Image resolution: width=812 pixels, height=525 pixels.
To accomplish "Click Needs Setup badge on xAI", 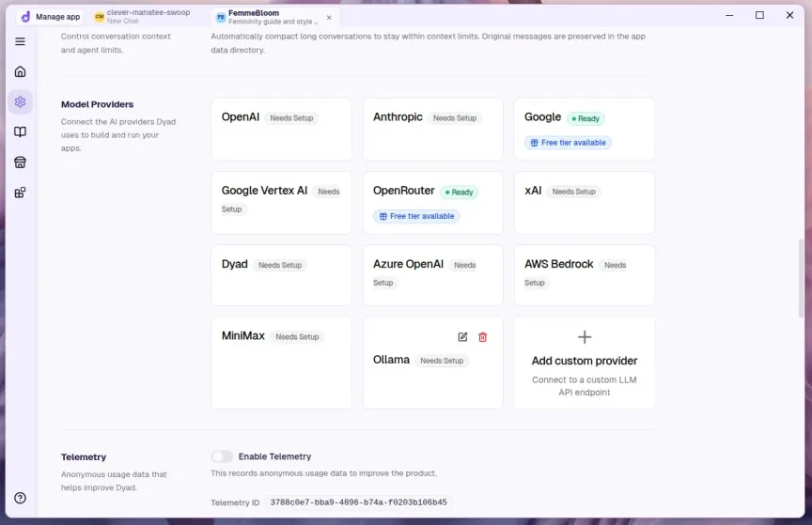I will (x=574, y=192).
